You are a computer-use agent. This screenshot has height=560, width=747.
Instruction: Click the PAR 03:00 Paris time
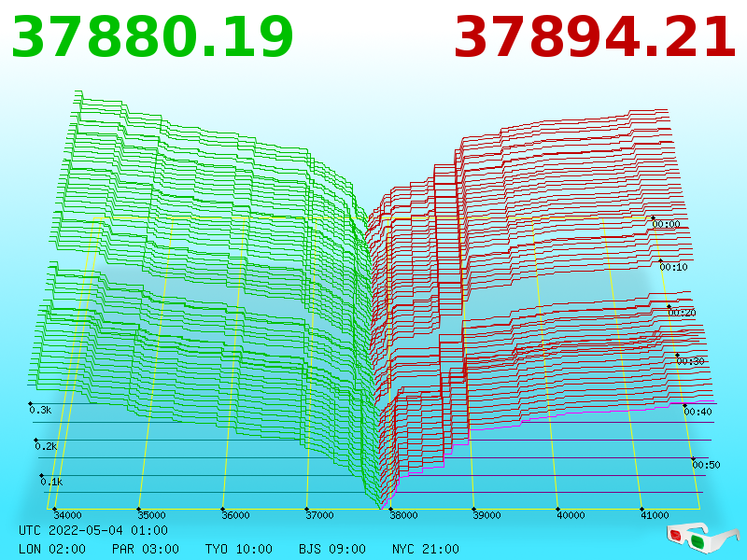pos(146,549)
